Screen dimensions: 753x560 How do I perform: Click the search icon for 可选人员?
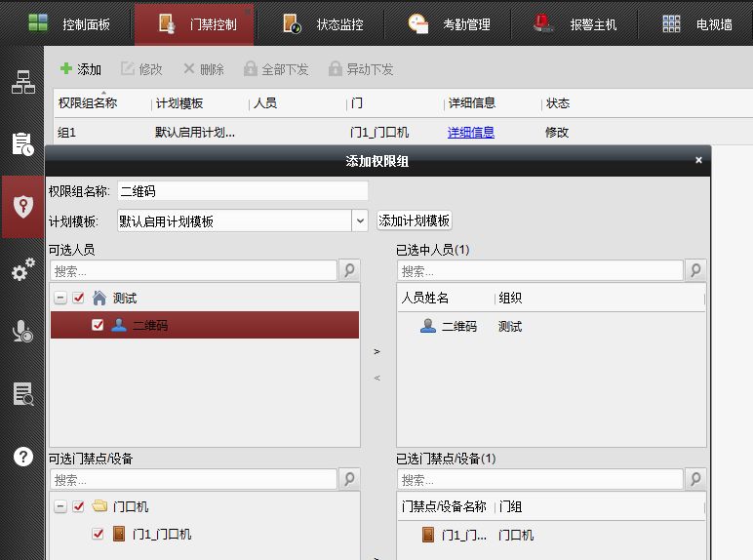click(x=349, y=270)
